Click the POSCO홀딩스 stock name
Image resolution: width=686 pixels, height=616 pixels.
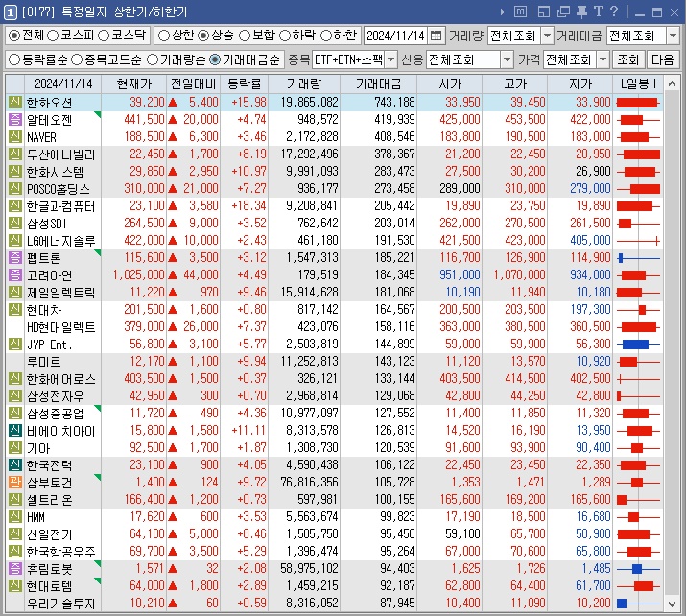pos(59,189)
